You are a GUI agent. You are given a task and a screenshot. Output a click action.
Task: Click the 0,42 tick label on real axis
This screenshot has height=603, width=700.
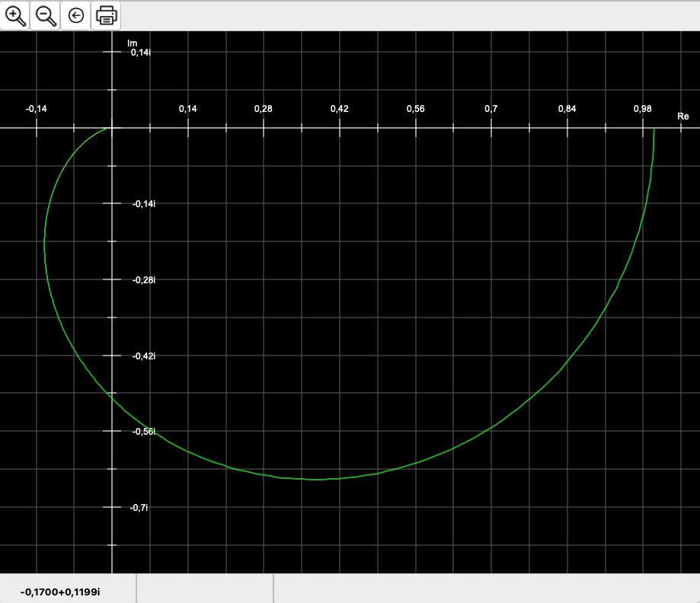coord(339,109)
